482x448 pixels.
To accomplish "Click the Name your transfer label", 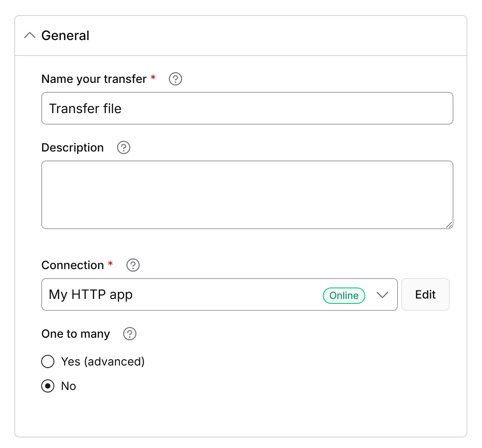I will coord(94,79).
